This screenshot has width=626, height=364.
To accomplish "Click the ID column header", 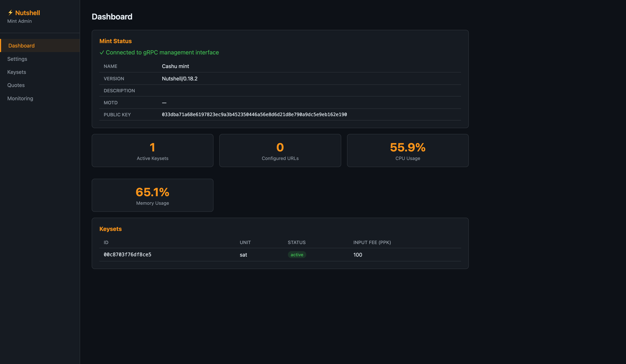I will [x=106, y=242].
